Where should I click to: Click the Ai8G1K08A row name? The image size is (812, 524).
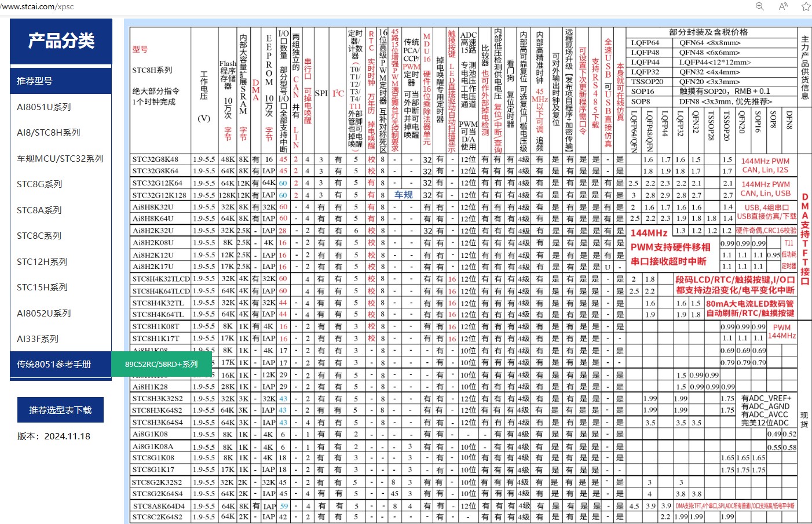pos(153,447)
